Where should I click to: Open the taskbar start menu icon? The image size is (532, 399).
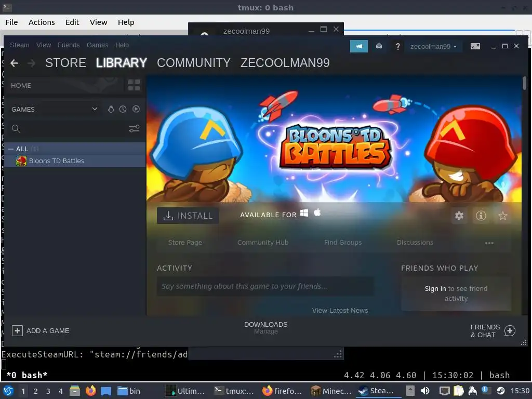point(8,391)
